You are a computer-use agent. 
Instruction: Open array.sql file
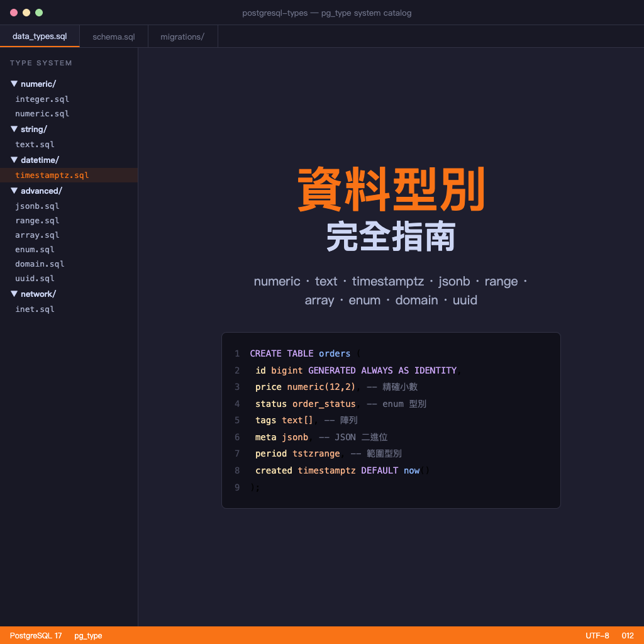coord(37,235)
